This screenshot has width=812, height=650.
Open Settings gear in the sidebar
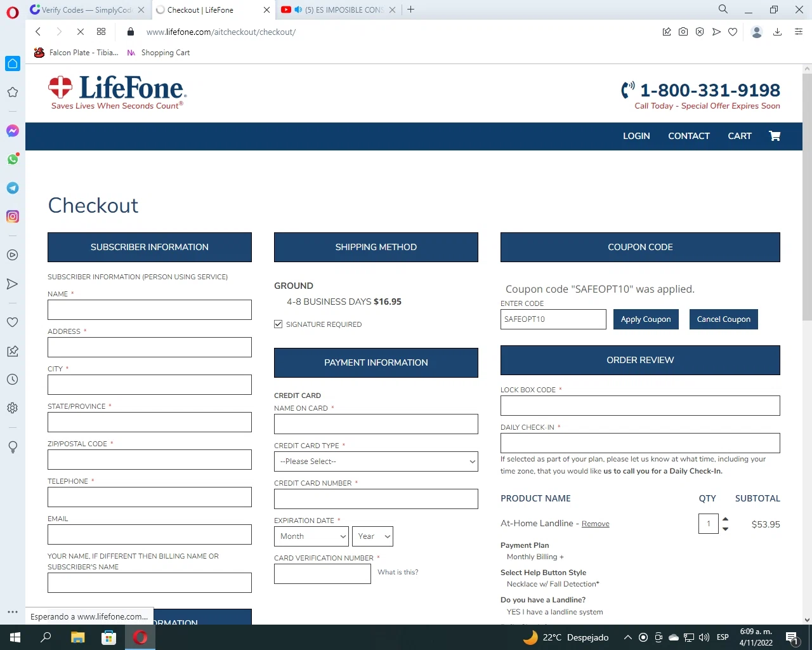pyautogui.click(x=13, y=408)
